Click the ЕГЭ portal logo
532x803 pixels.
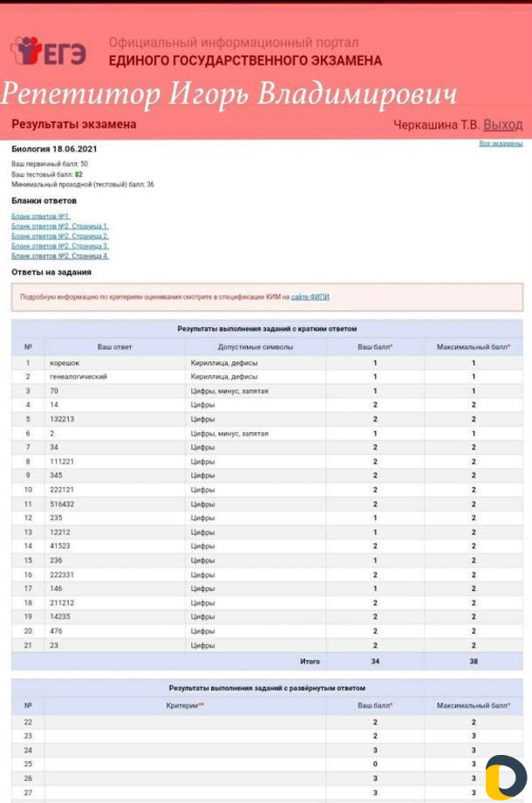point(49,51)
